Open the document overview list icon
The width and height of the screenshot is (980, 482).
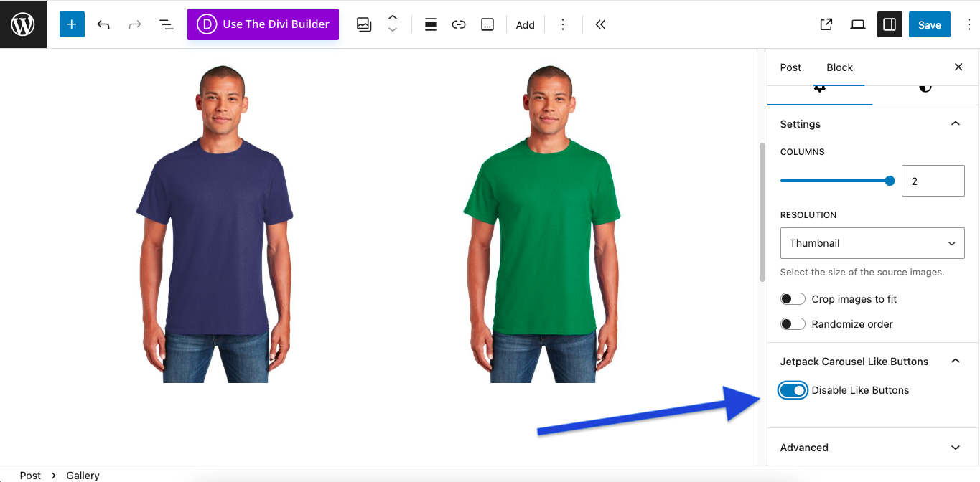point(166,24)
